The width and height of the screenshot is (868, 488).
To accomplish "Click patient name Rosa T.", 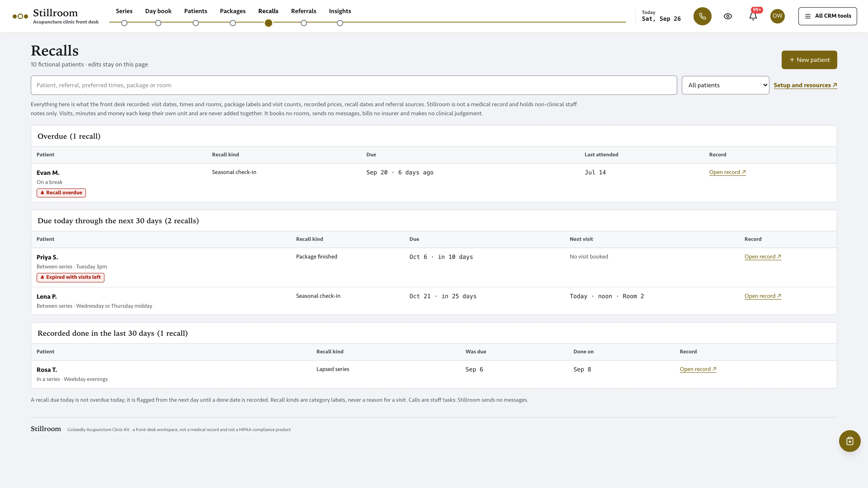I will point(47,370).
